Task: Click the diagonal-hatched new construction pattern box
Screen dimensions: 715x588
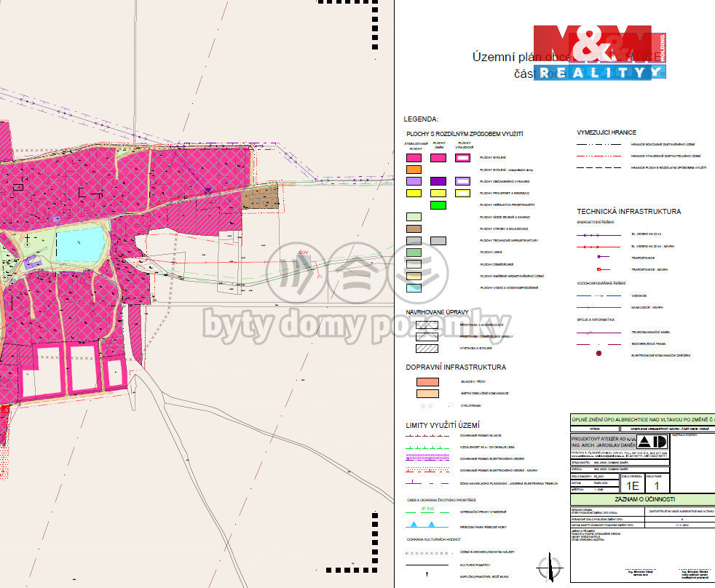Action: [x=426, y=349]
